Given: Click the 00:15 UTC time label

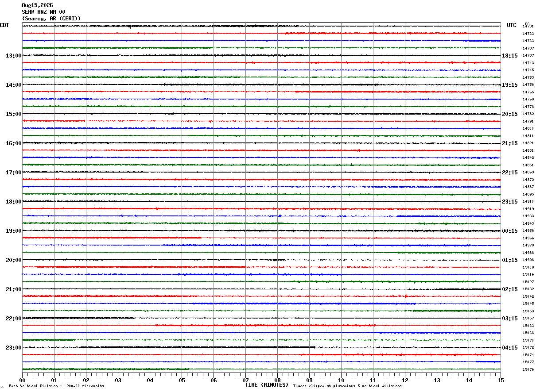Looking at the screenshot, I should 509,231.
